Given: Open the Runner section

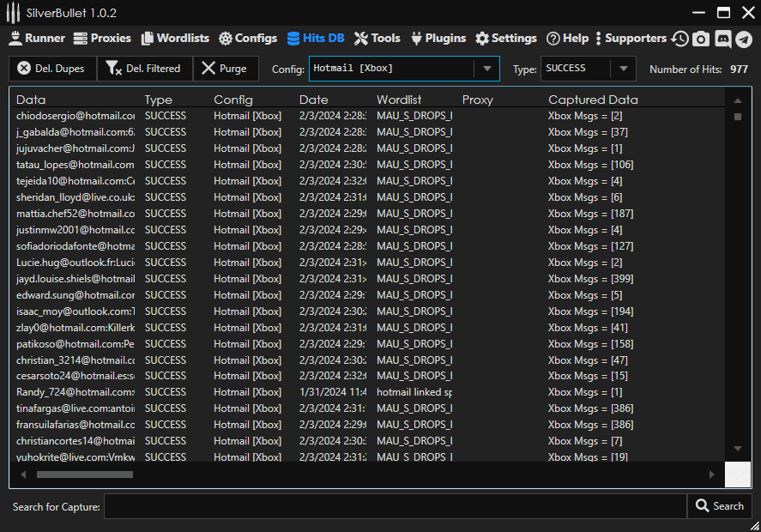Looking at the screenshot, I should [36, 39].
